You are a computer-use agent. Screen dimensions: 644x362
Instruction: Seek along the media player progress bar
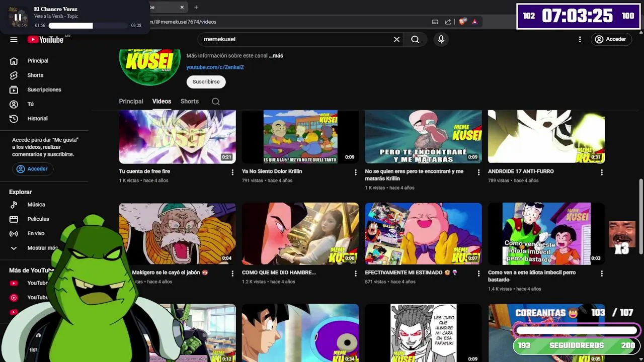click(x=88, y=25)
